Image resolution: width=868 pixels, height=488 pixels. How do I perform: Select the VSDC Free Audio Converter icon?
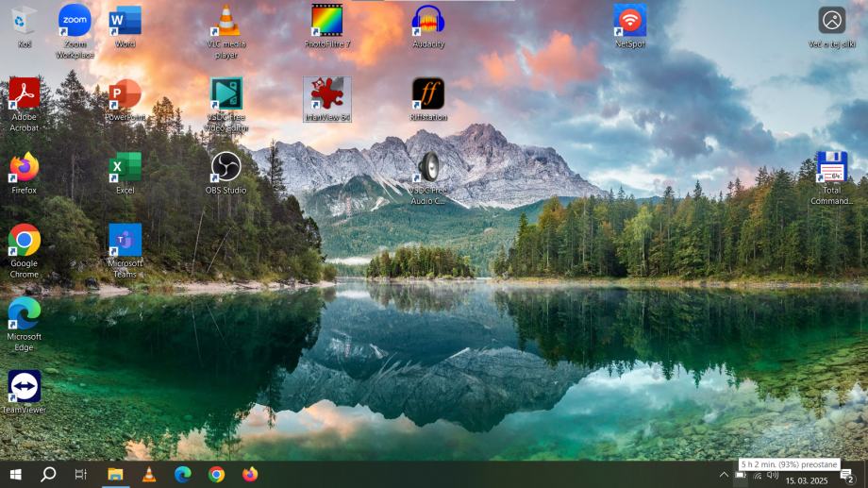pyautogui.click(x=428, y=177)
